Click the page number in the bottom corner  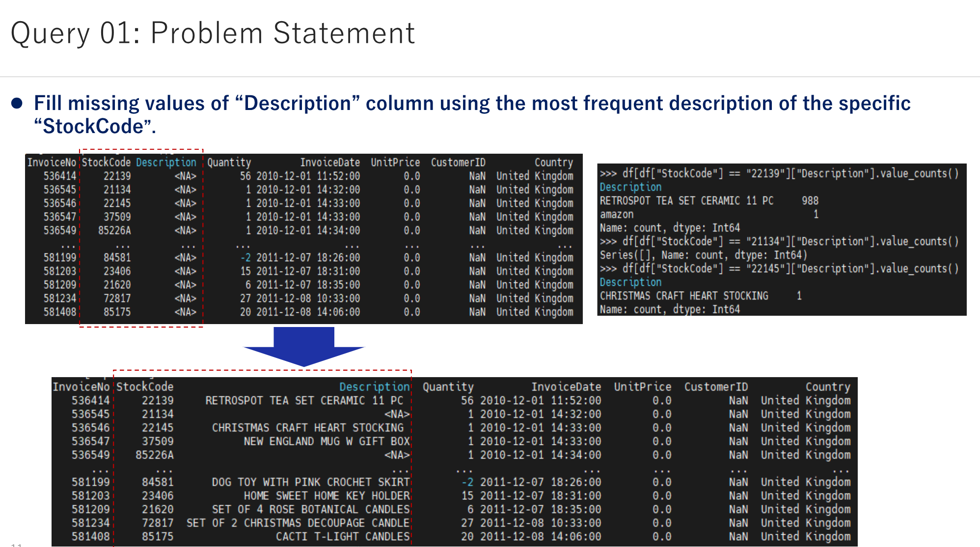[16, 544]
